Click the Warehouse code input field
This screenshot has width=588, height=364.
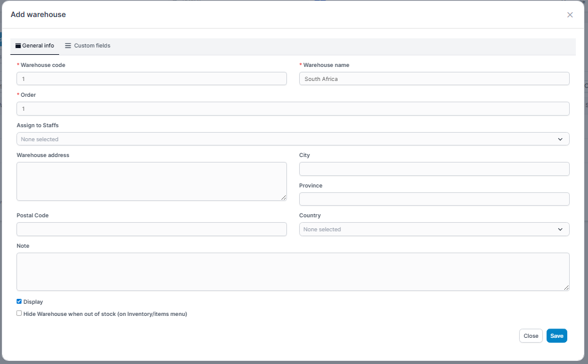151,79
